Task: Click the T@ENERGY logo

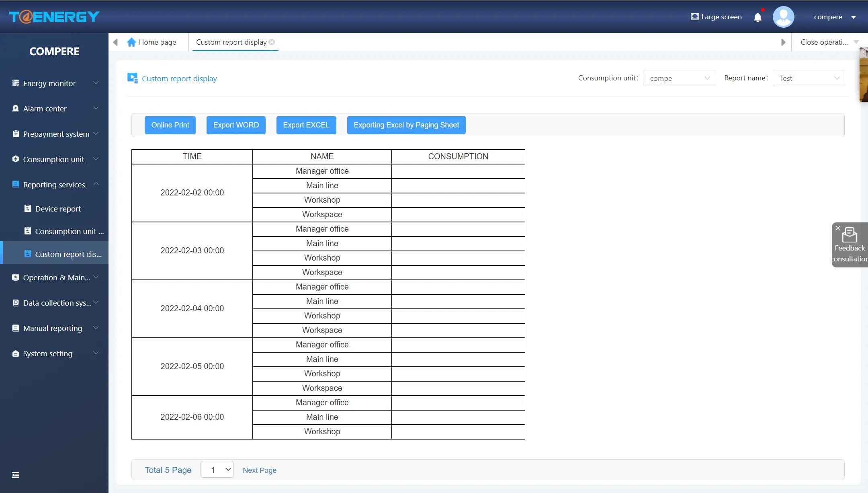Action: click(x=54, y=16)
